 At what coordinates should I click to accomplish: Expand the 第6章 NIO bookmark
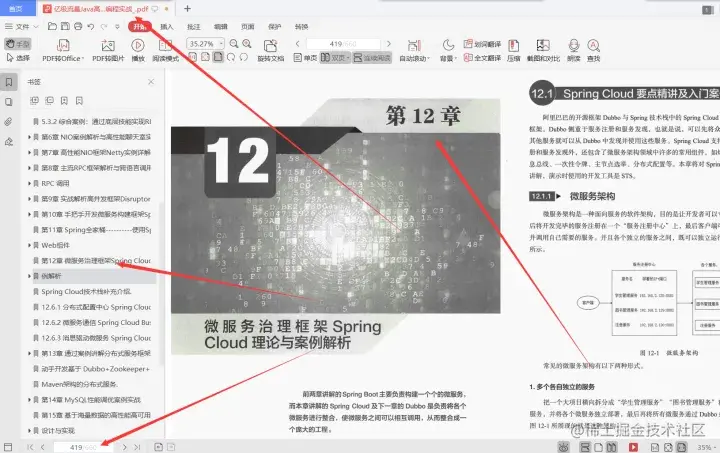(29, 137)
